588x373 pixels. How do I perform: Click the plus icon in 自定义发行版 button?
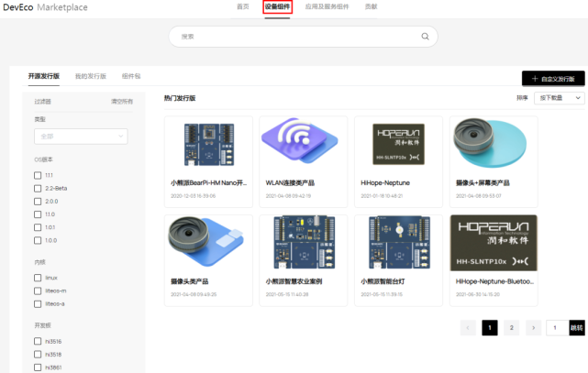tap(535, 79)
